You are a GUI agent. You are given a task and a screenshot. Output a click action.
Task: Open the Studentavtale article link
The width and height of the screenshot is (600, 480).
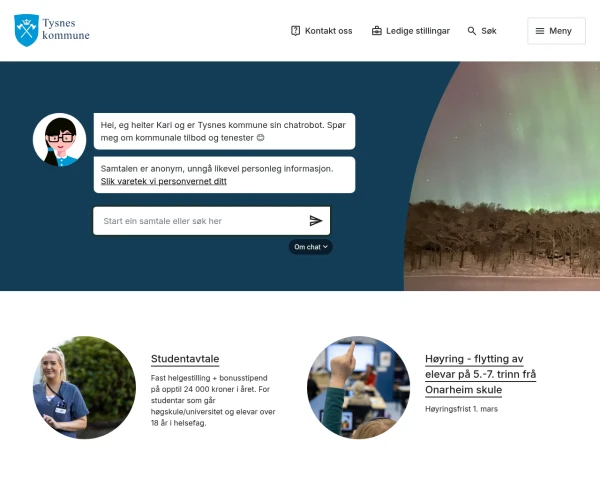pos(185,359)
